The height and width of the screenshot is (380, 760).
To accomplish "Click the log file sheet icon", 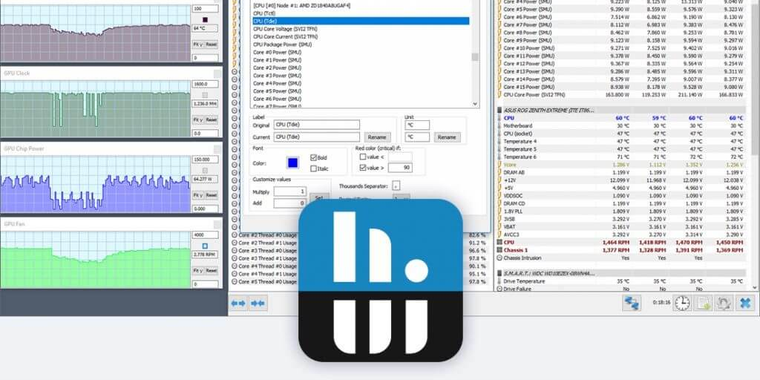I will pos(703,303).
